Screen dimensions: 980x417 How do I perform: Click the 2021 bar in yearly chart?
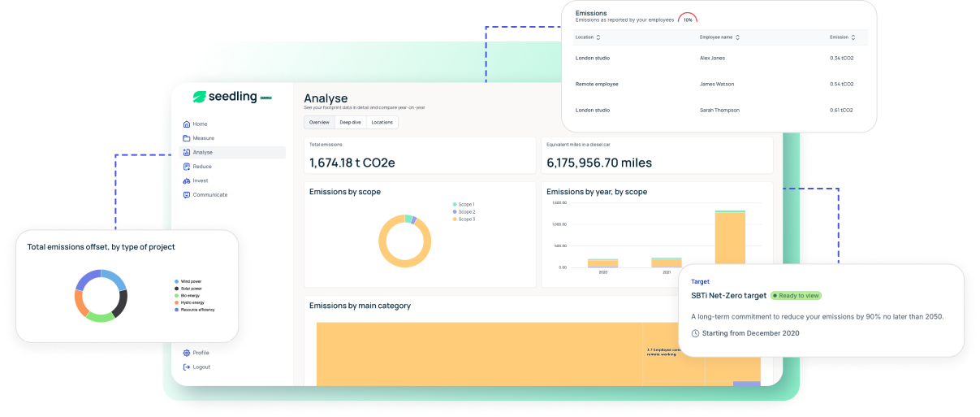click(x=667, y=262)
